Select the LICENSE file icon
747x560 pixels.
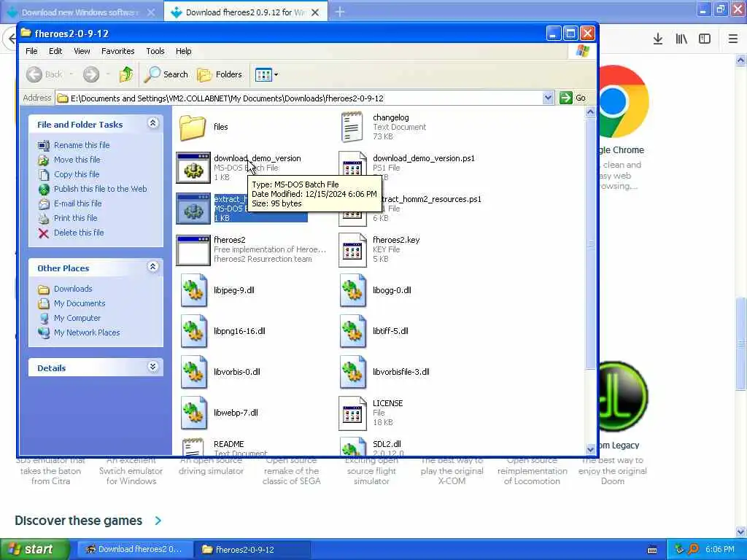(x=352, y=413)
